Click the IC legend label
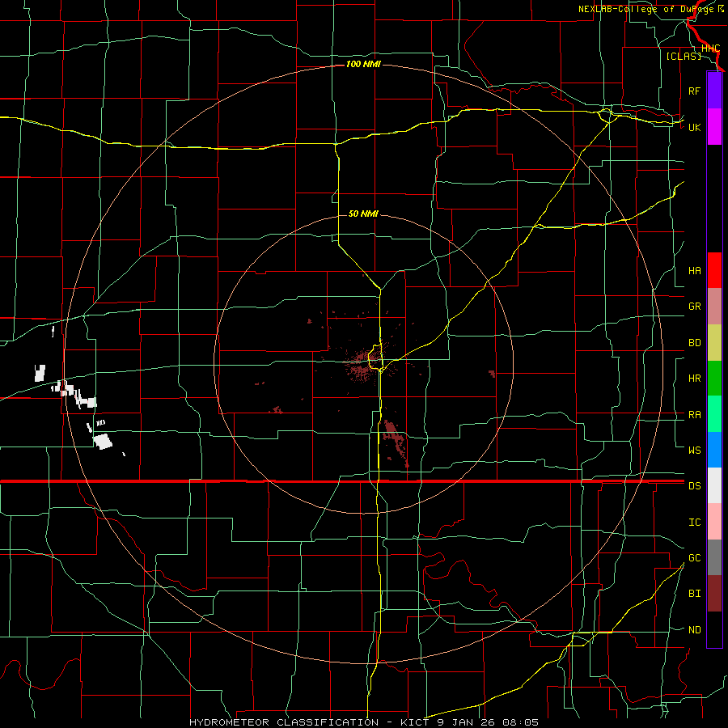 [x=694, y=523]
